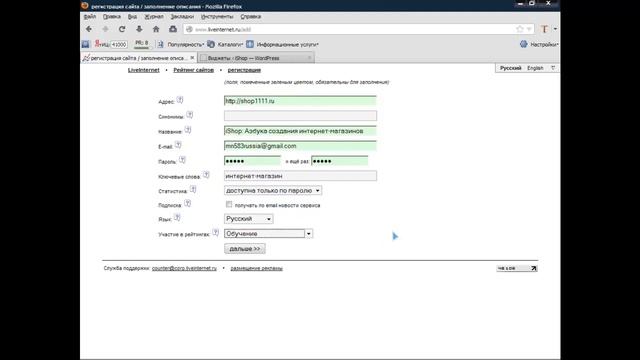Click the Адрес field with http://shop1111.ru
Screen dimensions: 640x360
point(300,101)
